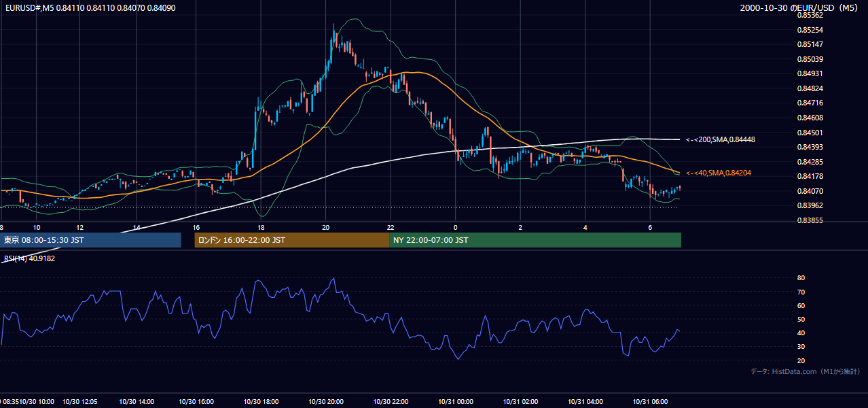Click the bottom timestamp 10/30 12:05
The height and width of the screenshot is (408, 868).
tap(82, 401)
